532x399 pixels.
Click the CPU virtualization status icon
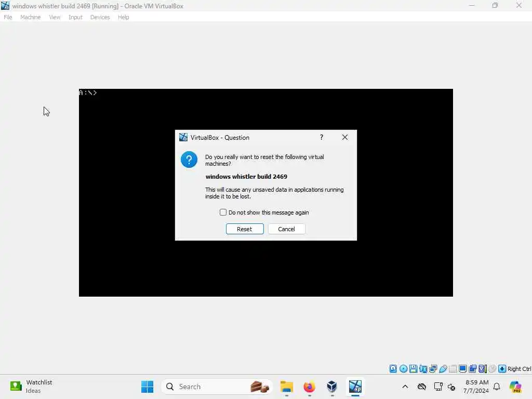click(483, 369)
